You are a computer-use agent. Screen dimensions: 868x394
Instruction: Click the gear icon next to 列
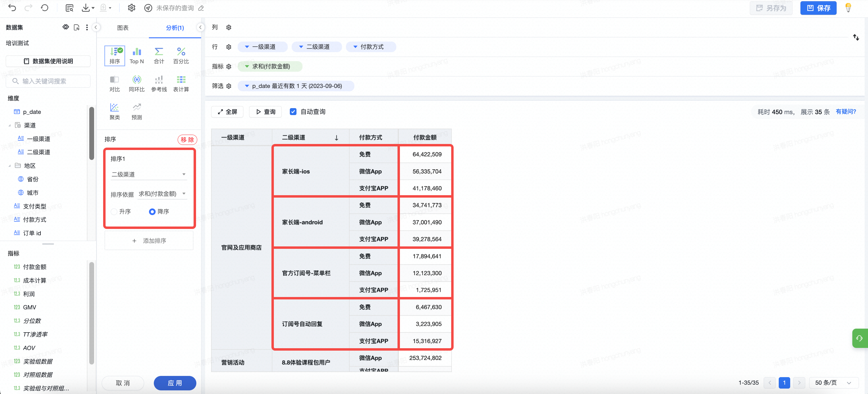coord(229,27)
